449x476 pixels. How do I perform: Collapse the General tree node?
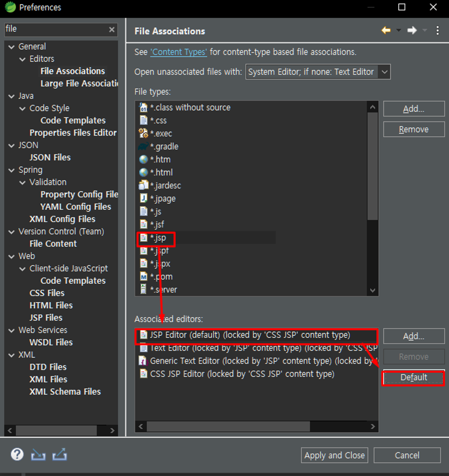click(x=11, y=47)
